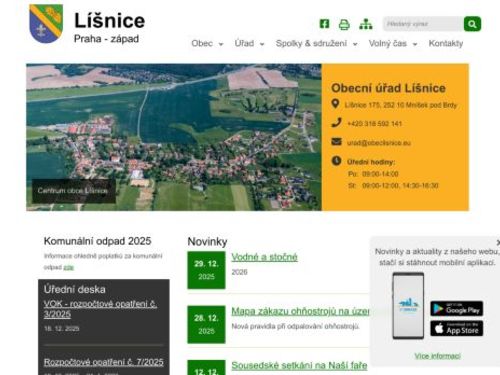
Task: Click the Líšnice coat of arms logo
Action: tap(46, 24)
